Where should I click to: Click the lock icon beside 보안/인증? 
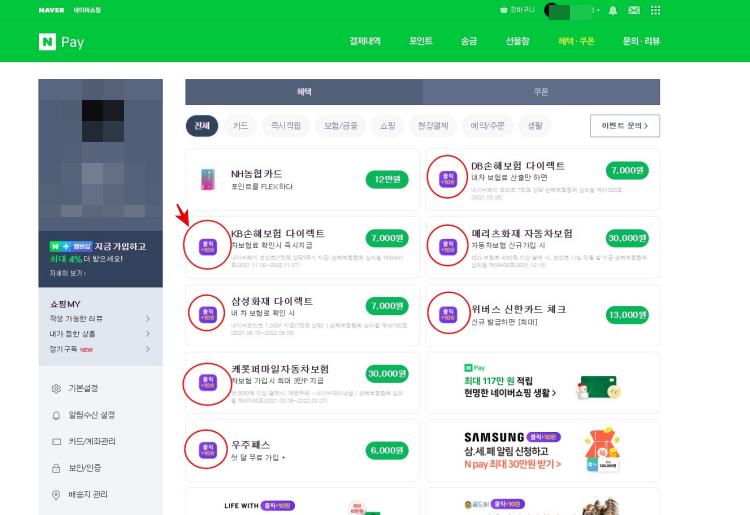(x=56, y=468)
